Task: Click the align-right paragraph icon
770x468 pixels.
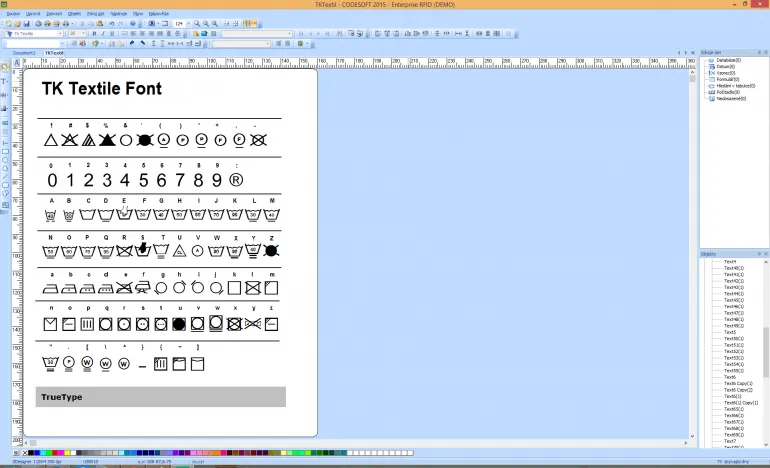Action: pyautogui.click(x=152, y=33)
